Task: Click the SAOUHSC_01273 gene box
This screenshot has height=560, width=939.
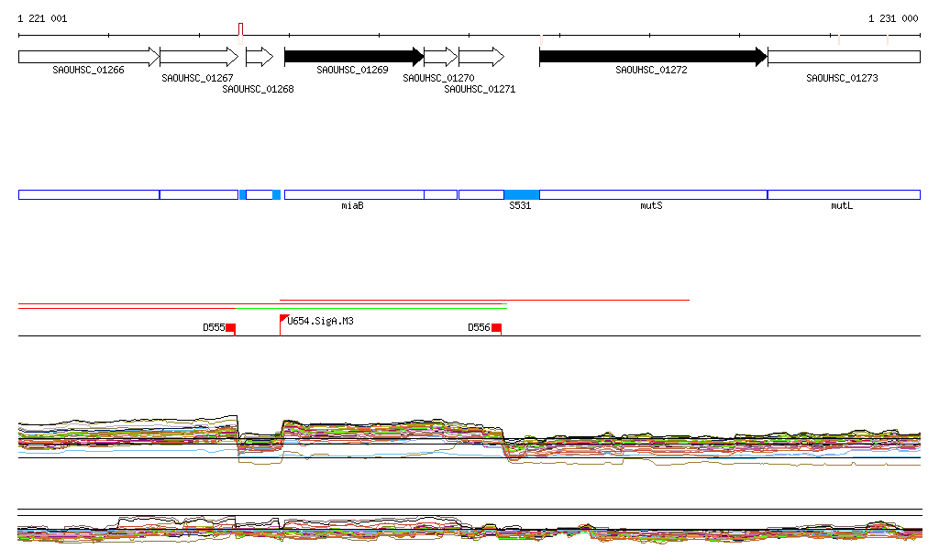Action: 844,57
